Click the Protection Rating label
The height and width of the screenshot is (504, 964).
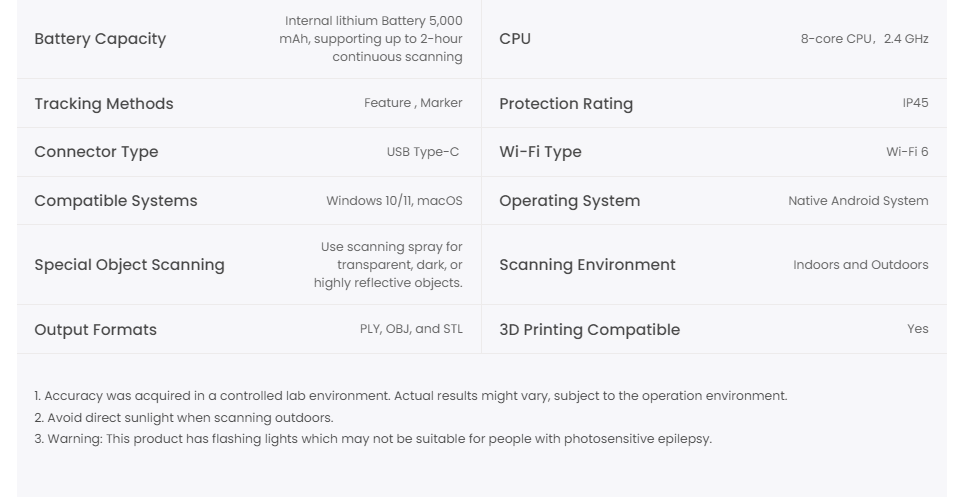pos(566,104)
